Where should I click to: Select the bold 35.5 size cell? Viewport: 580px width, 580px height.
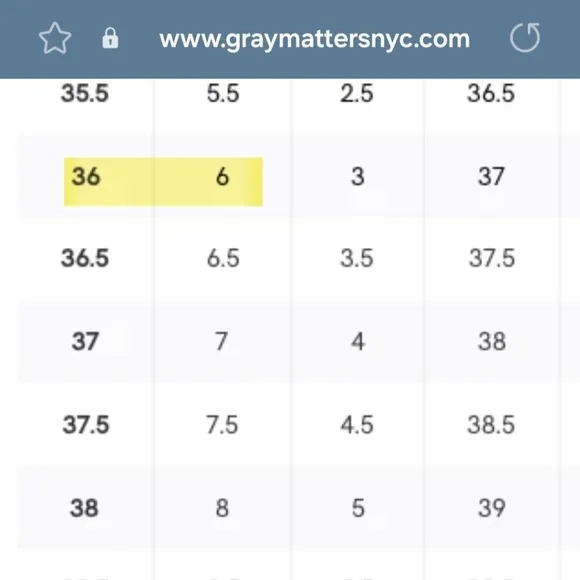[x=85, y=93]
